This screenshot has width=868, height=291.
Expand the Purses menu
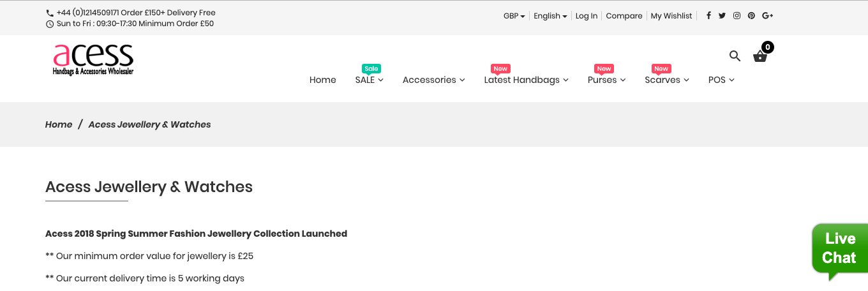click(x=606, y=80)
